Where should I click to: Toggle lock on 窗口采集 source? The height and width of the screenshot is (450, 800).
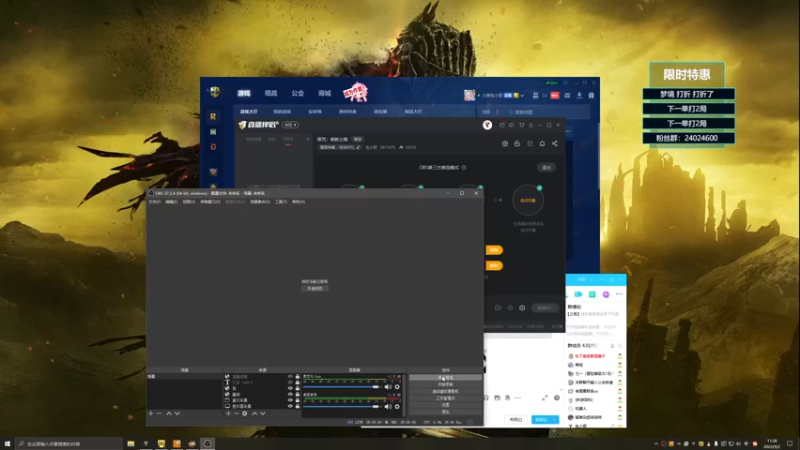point(297,400)
